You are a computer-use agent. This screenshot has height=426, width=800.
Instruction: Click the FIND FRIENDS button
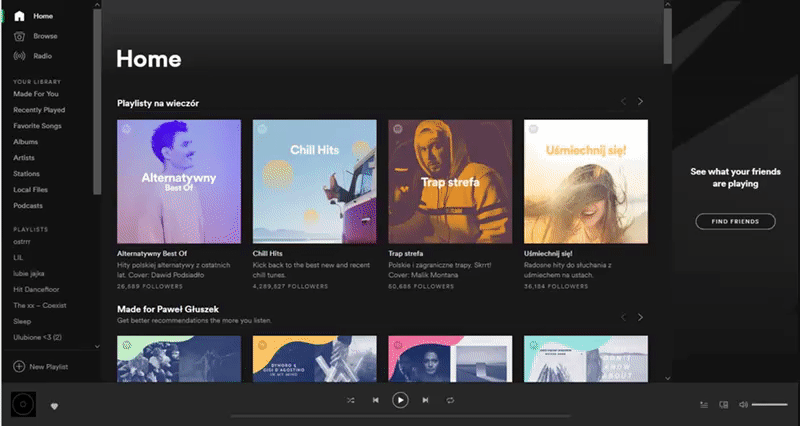pos(735,221)
